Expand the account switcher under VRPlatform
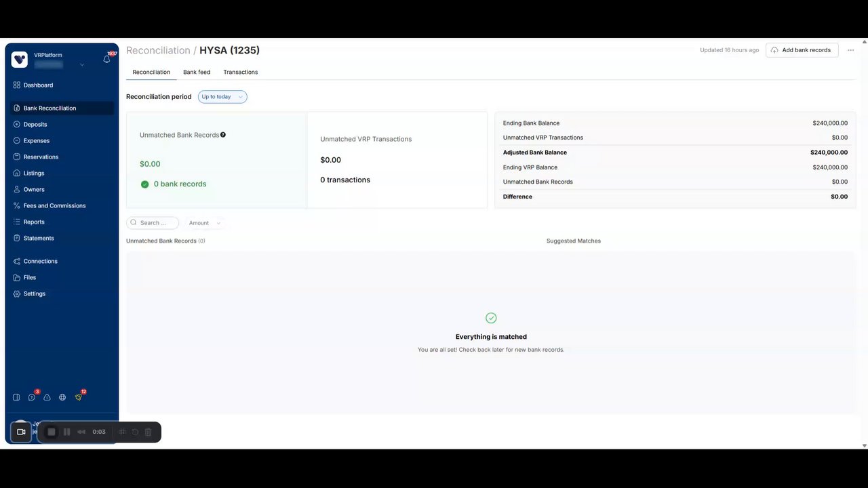The width and height of the screenshot is (868, 488). pyautogui.click(x=82, y=65)
